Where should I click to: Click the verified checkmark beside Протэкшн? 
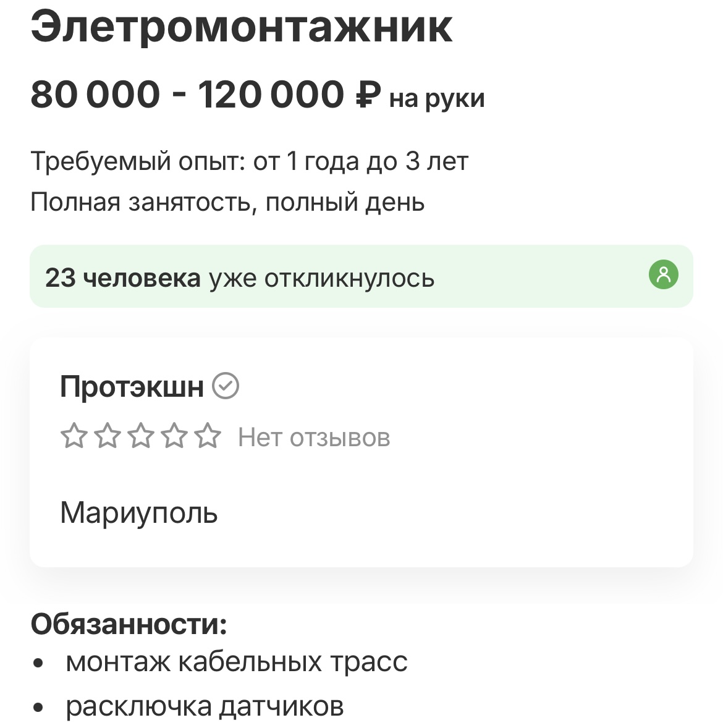coord(226,386)
